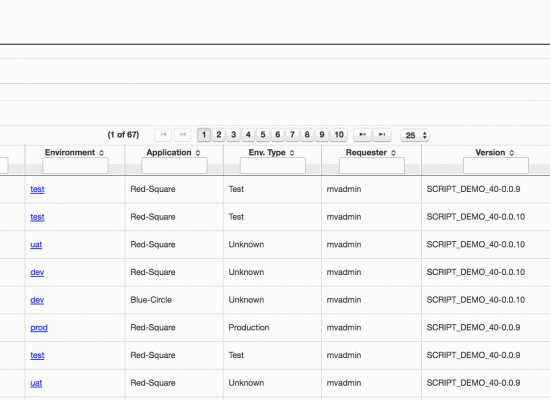Jump to last page arrow icon

pos(382,135)
